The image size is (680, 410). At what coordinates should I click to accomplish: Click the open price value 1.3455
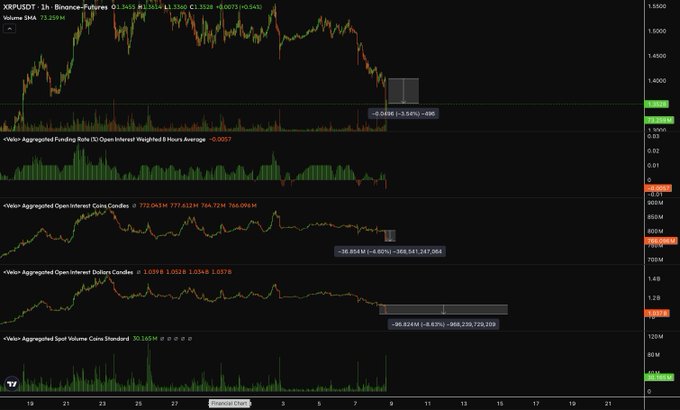click(x=124, y=7)
